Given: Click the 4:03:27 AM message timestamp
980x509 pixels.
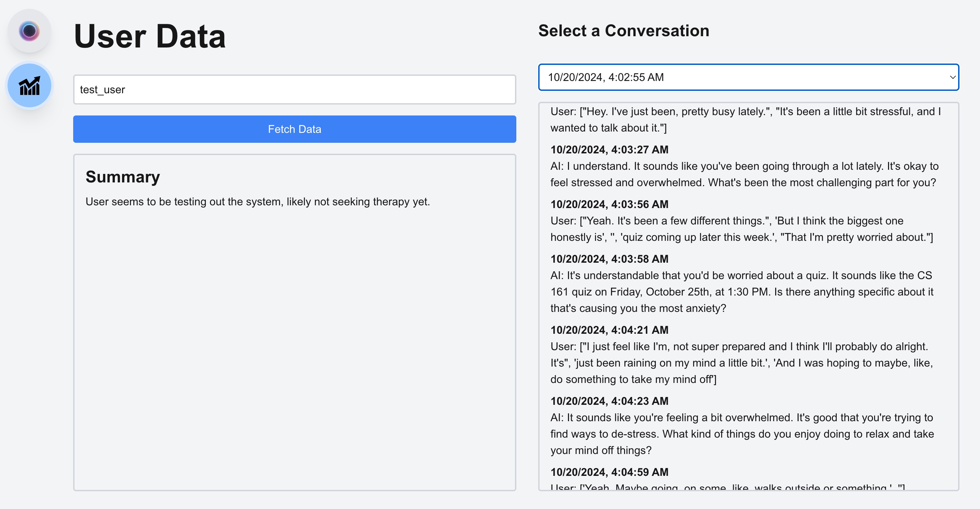Looking at the screenshot, I should click(609, 149).
